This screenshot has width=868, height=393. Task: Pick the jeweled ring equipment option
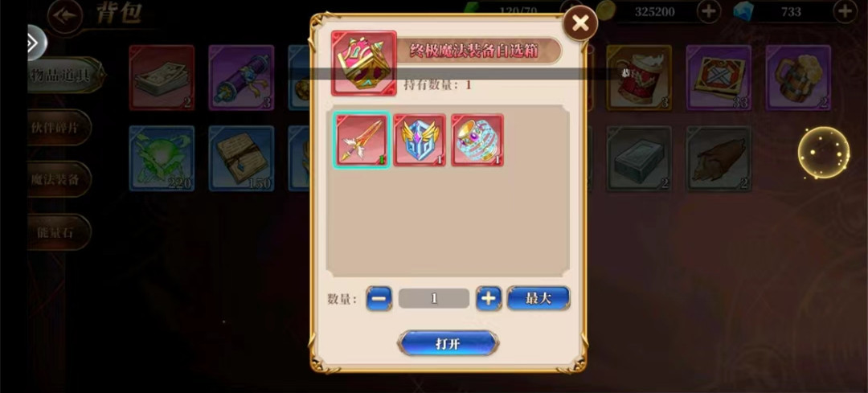click(x=477, y=140)
